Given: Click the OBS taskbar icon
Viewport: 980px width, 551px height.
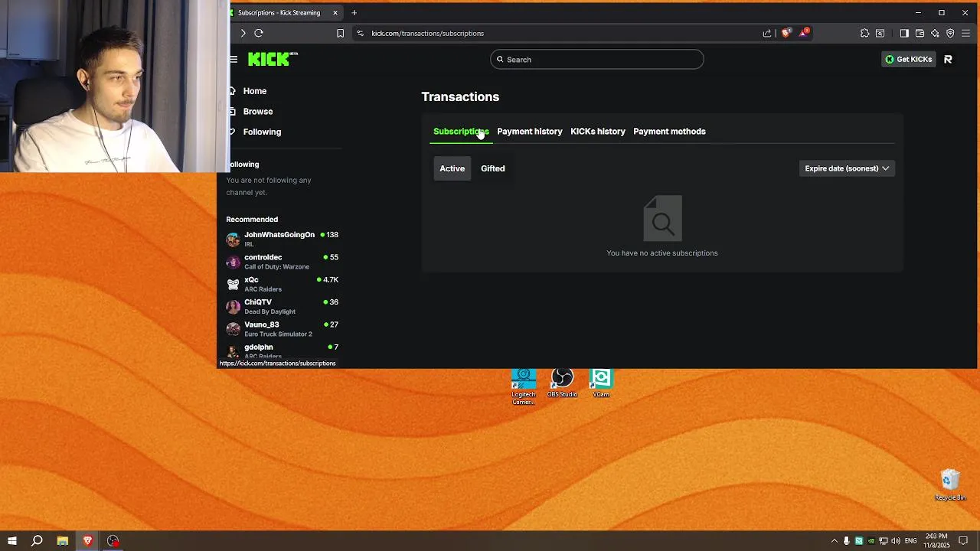Looking at the screenshot, I should pos(113,541).
